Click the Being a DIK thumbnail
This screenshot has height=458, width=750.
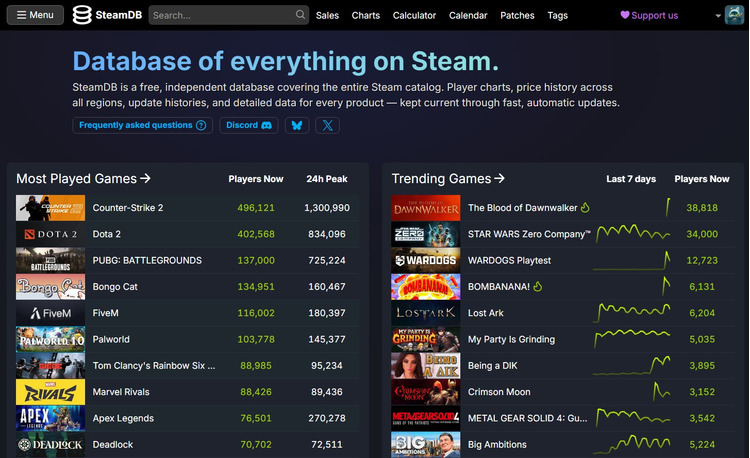coord(426,365)
